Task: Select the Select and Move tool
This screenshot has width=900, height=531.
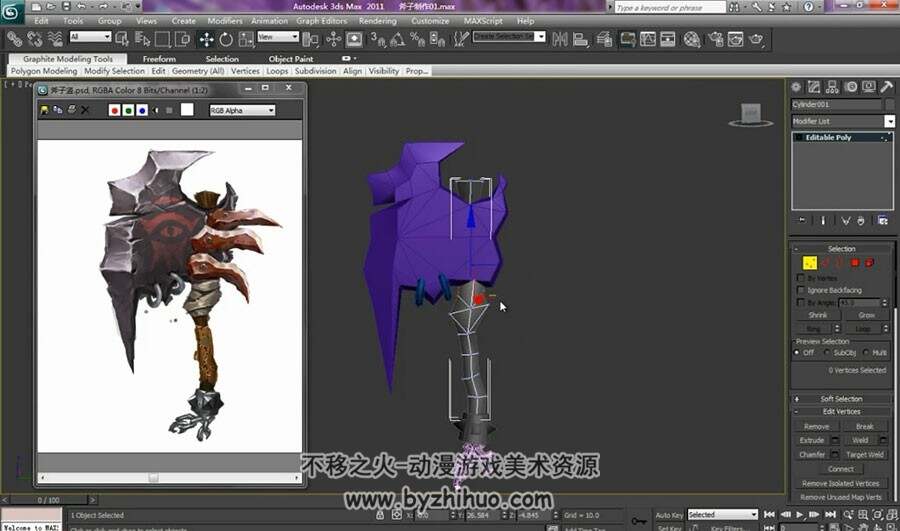Action: (x=206, y=39)
